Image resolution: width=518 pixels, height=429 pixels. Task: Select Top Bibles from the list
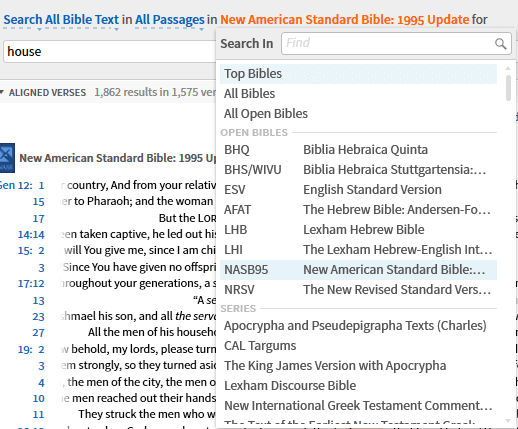click(x=358, y=74)
